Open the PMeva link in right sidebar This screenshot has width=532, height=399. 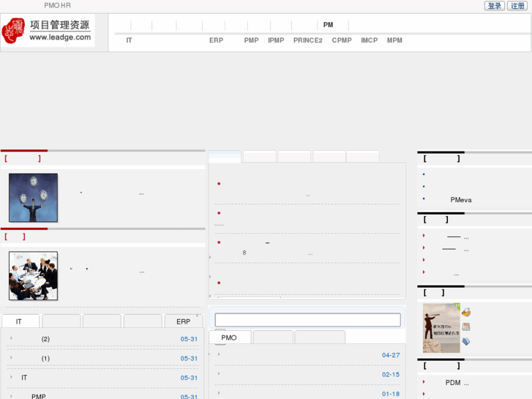click(x=461, y=200)
